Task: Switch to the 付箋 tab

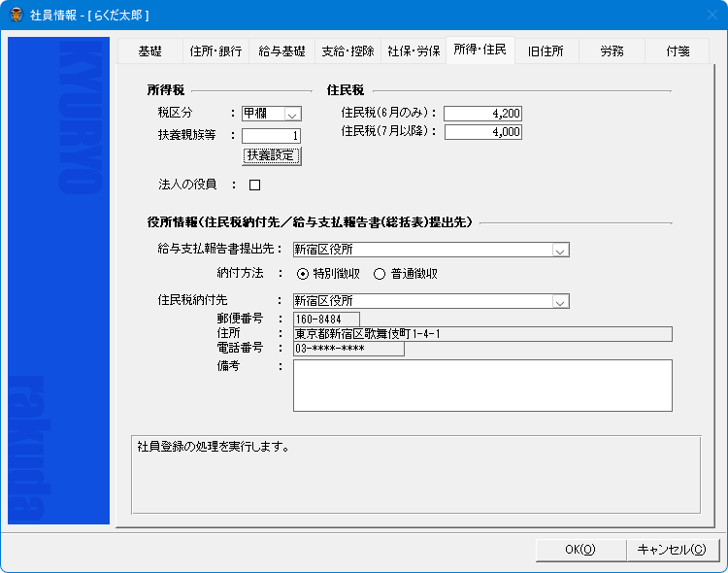Action: click(x=678, y=51)
